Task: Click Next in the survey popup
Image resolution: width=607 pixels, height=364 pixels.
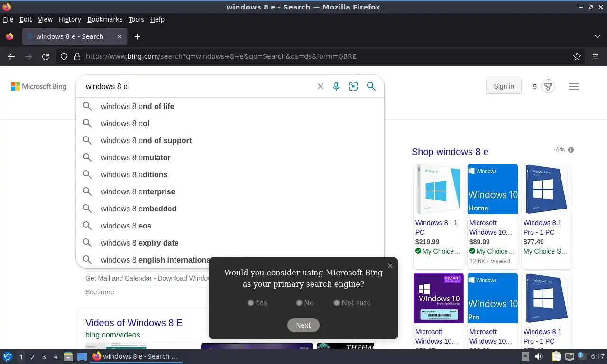Action: (x=303, y=325)
